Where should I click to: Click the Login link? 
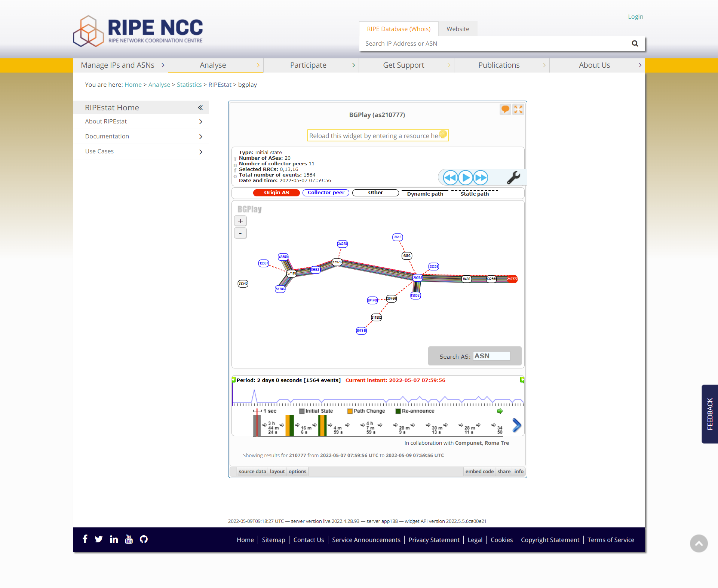click(635, 16)
